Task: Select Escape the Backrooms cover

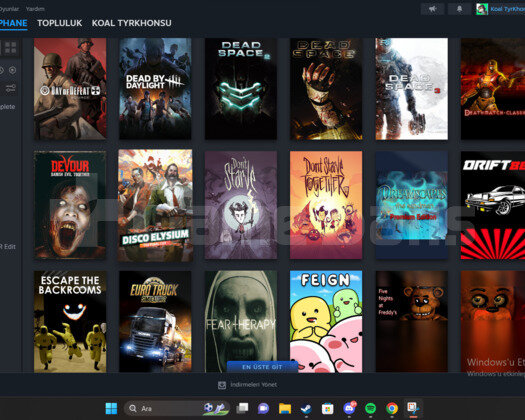Action: pos(70,322)
